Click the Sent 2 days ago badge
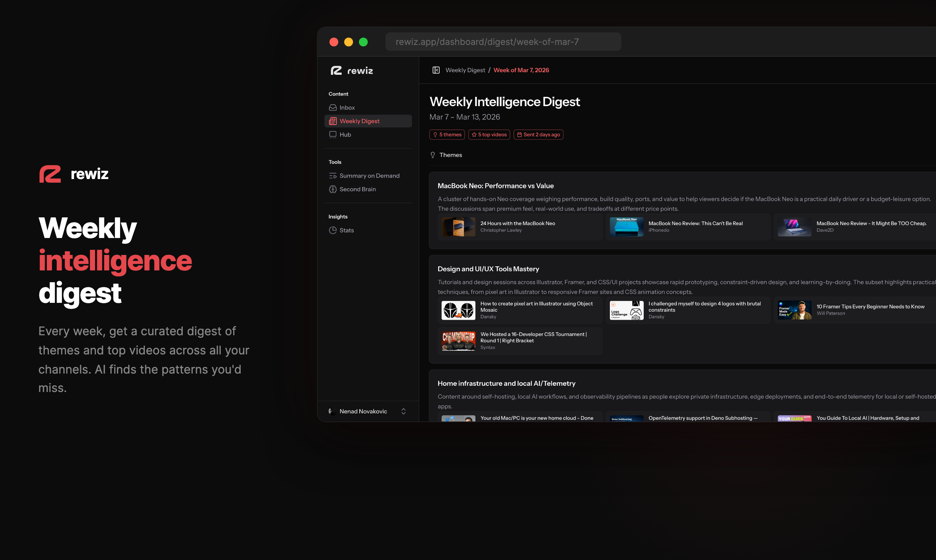The height and width of the screenshot is (560, 936). (538, 135)
